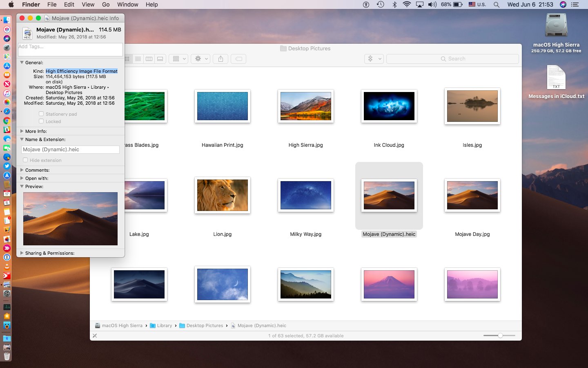Viewport: 588px width, 368px height.
Task: Open VLC from the Dock
Action: pyautogui.click(x=7, y=267)
